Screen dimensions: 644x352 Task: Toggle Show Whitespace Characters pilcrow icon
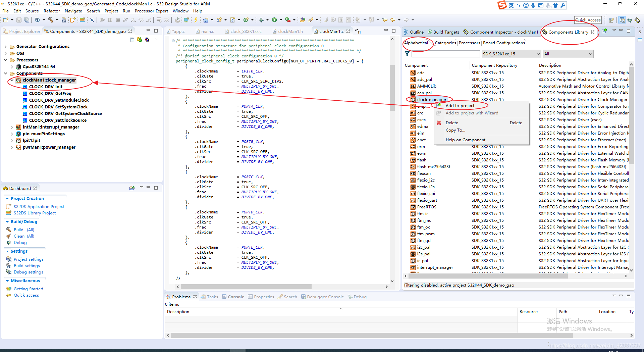(348, 20)
